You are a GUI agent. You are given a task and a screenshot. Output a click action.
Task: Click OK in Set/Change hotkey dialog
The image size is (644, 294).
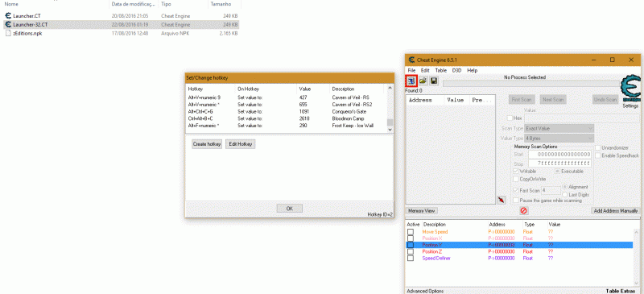(x=289, y=209)
